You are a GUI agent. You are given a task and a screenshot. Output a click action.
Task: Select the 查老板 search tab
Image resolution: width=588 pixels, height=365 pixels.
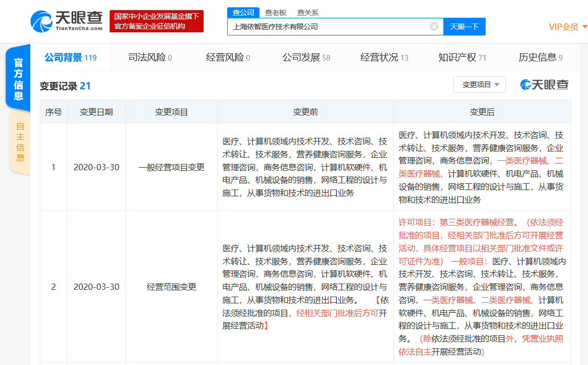276,13
